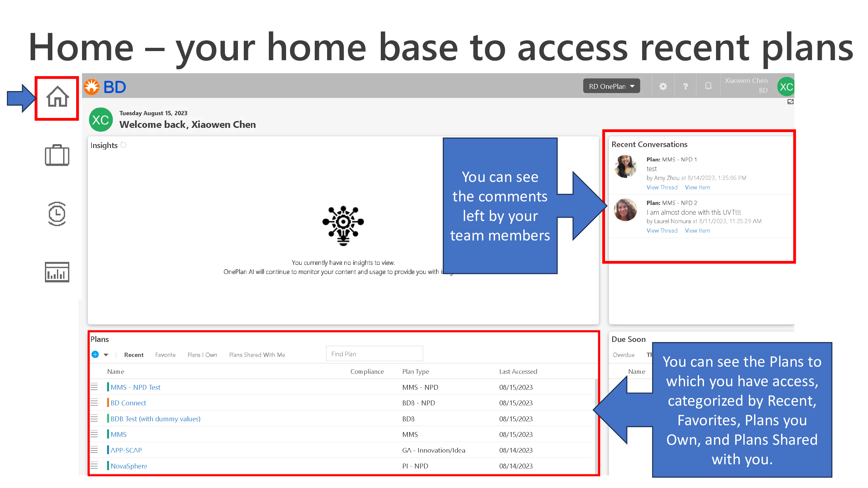Sort plans by the Compliance column header

click(367, 372)
